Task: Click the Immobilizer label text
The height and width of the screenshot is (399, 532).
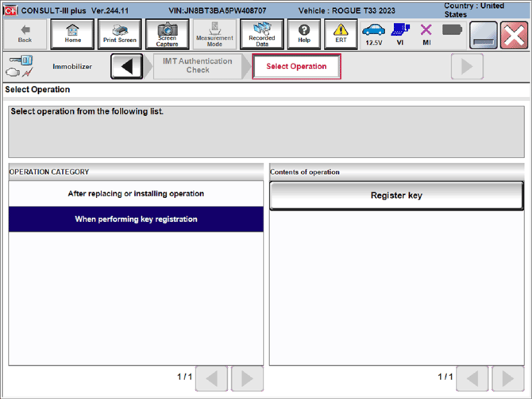Action: point(72,67)
